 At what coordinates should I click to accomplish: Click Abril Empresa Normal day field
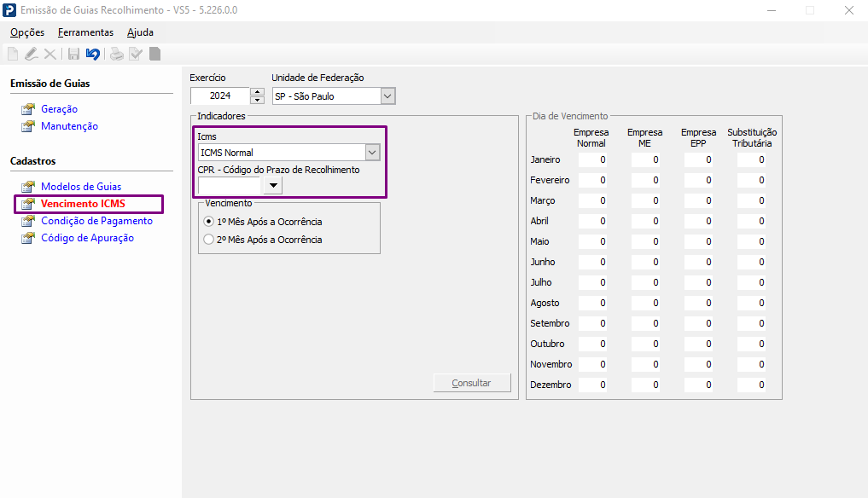point(592,222)
